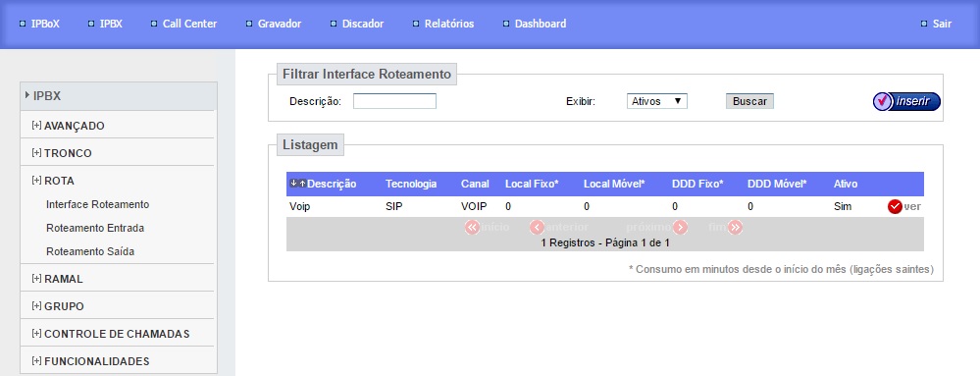Image resolution: width=980 pixels, height=376 pixels.
Task: Click the DDD Fixo* column header
Action: click(x=697, y=184)
